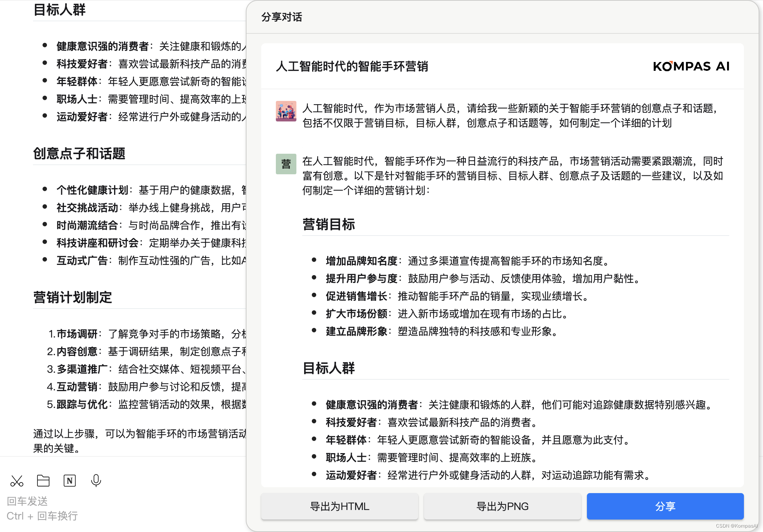Click the 分享对话 dialog title
763x532 pixels.
(282, 17)
